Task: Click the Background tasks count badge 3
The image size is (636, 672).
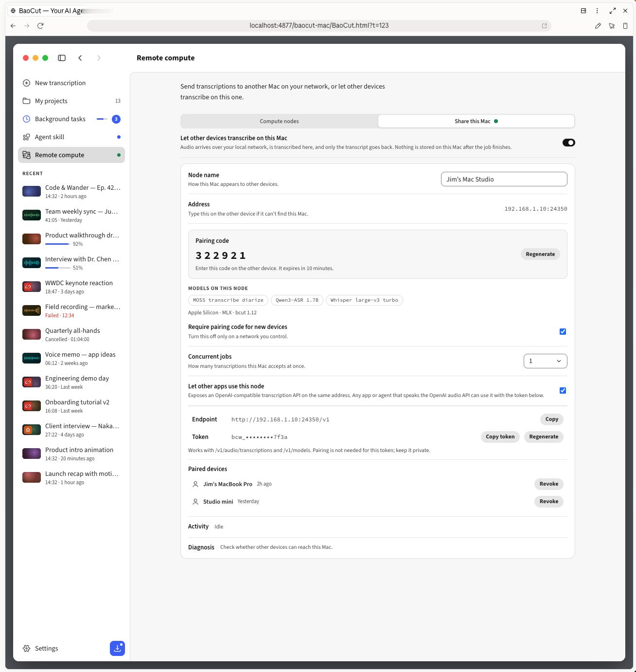Action: tap(116, 119)
